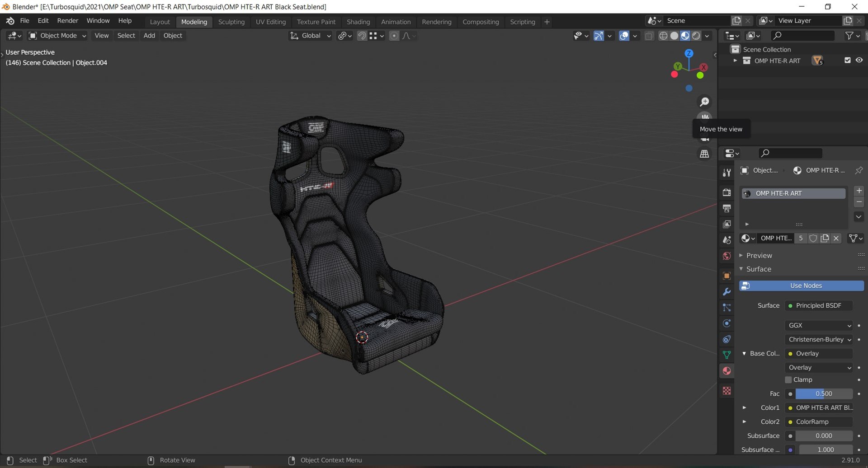Expand OMP HTE-R ART collection in outliner
The height and width of the screenshot is (468, 868).
735,61
